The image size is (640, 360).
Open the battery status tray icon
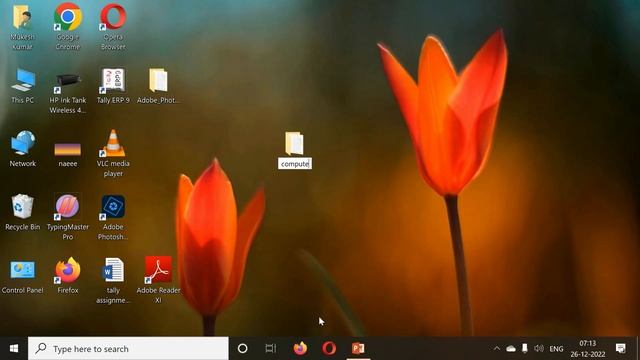(524, 349)
